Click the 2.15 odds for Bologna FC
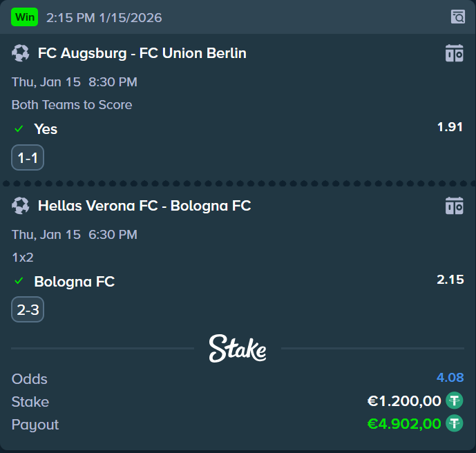Viewport: 476px width, 453px height. (x=450, y=279)
